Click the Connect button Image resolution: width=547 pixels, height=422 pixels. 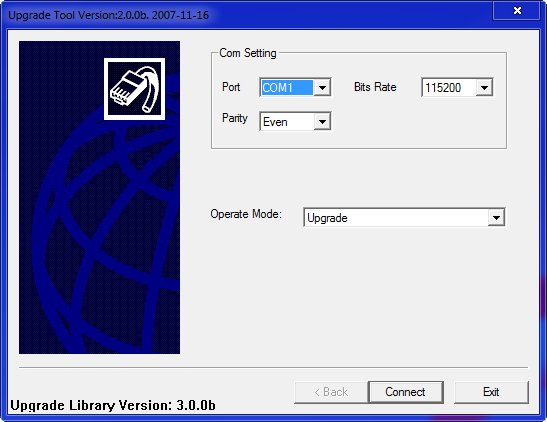click(406, 392)
